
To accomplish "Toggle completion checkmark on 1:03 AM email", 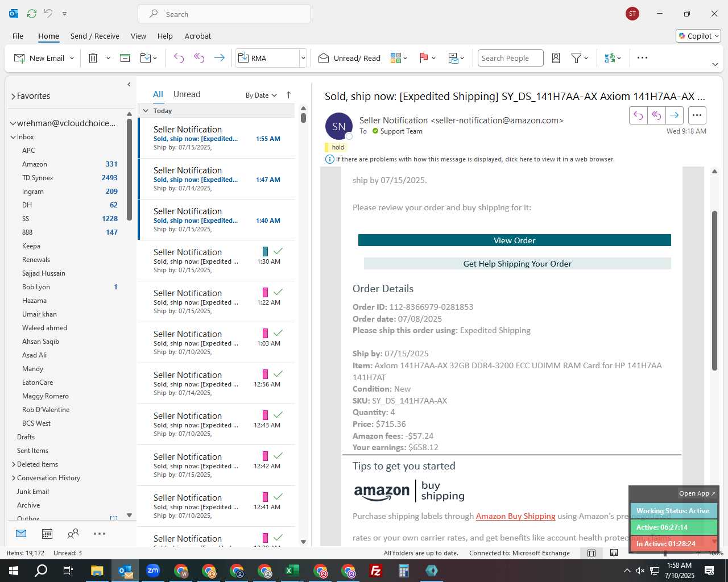I will click(x=278, y=333).
